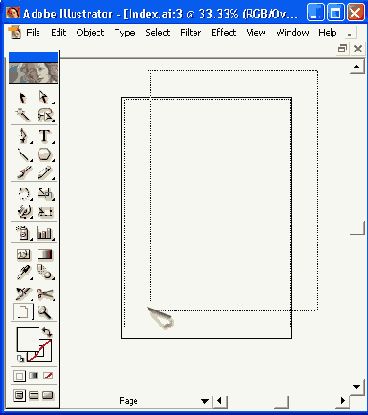Open the Filter menu

[190, 32]
